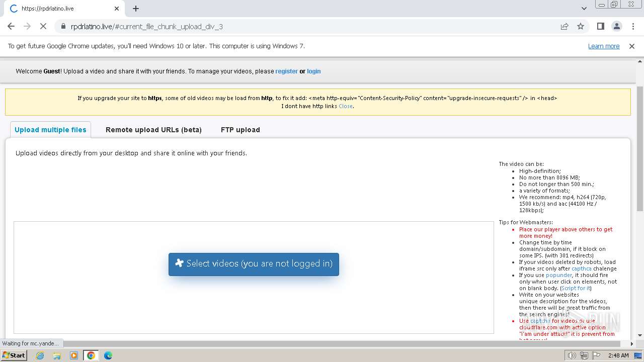Viewport: 644px width, 362px height.
Task: Launch Internet Explorer from taskbar
Action: (x=40, y=355)
